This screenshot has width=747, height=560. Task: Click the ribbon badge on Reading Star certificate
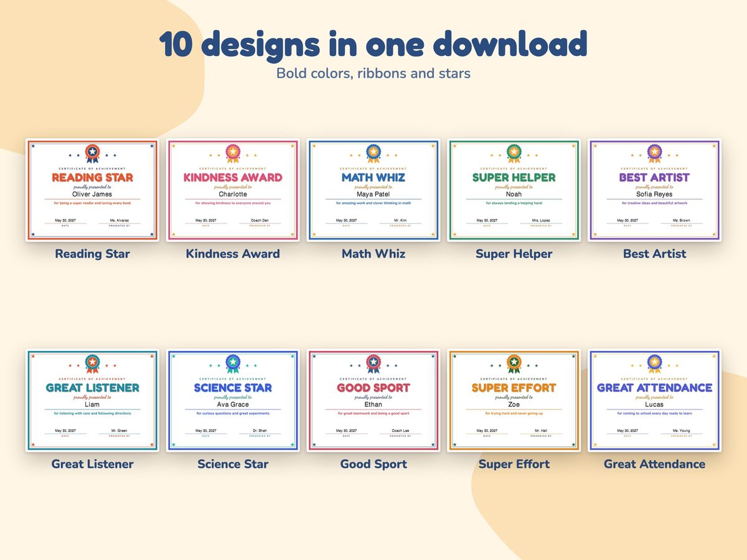(92, 153)
